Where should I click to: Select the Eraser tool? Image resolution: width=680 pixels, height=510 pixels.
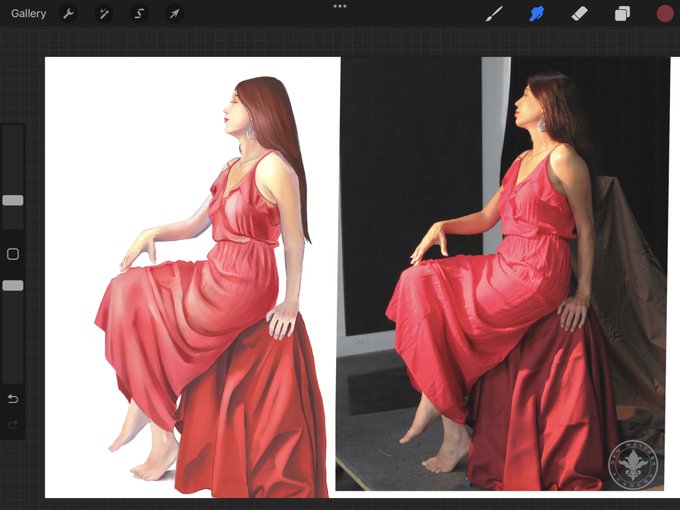(579, 14)
